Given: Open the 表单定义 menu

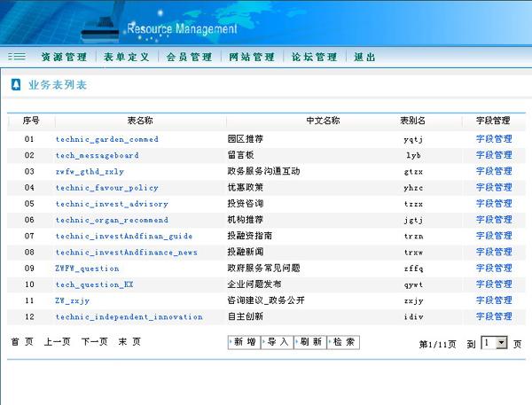Looking at the screenshot, I should (127, 57).
